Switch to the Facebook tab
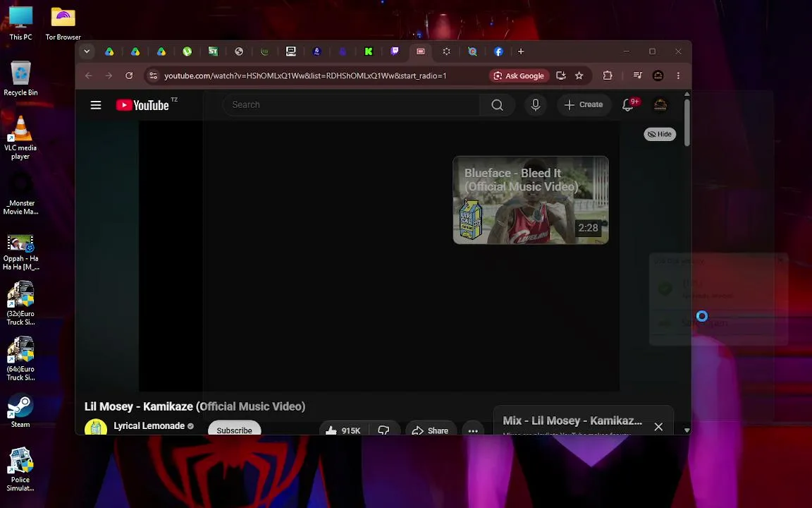812x508 pixels. (498, 52)
